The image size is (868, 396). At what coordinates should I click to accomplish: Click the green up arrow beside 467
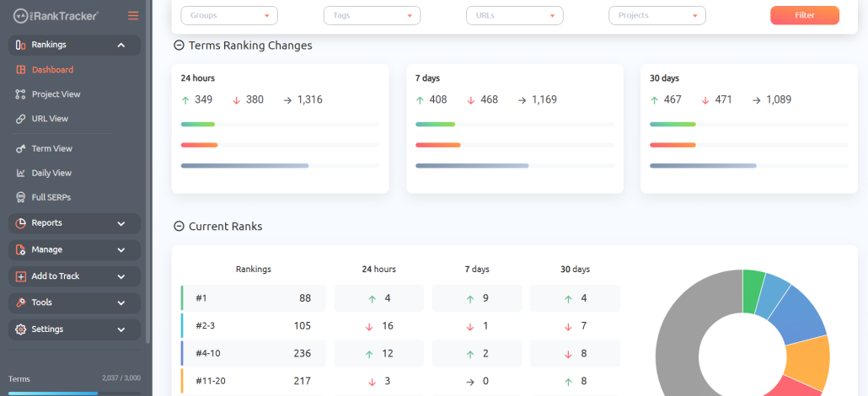point(654,100)
